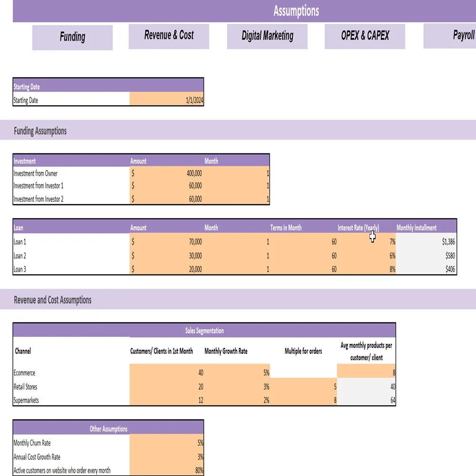
Task: Select Investment from Owner amount cell
Action: pos(166,174)
